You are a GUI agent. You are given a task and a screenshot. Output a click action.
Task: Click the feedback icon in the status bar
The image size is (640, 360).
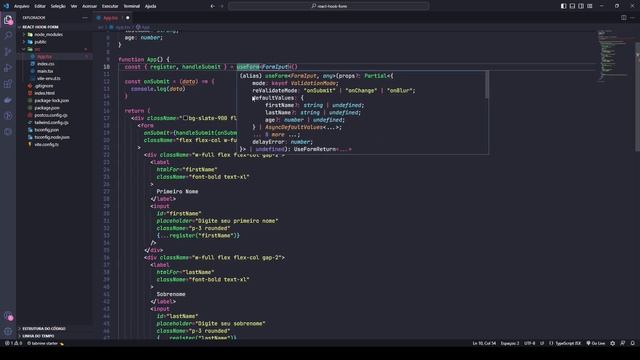pyautogui.click(x=622, y=343)
